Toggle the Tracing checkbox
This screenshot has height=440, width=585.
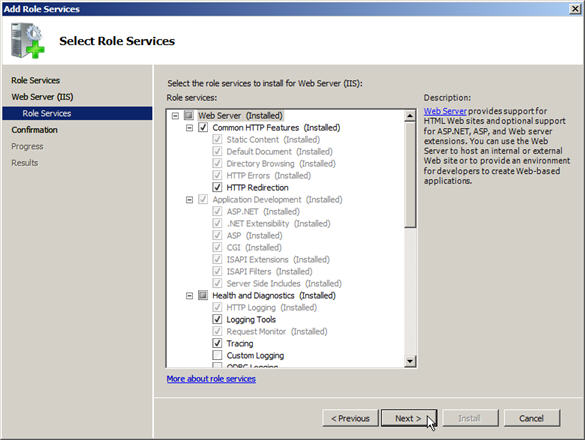(217, 343)
